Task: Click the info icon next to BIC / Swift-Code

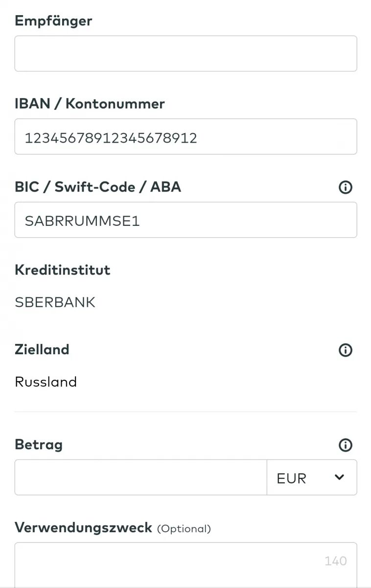Action: click(x=346, y=187)
